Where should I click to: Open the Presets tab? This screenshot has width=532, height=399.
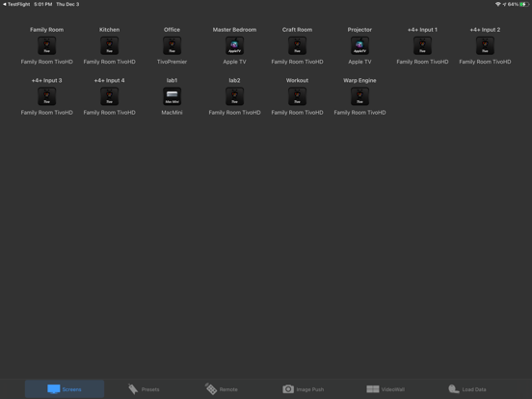(144, 389)
